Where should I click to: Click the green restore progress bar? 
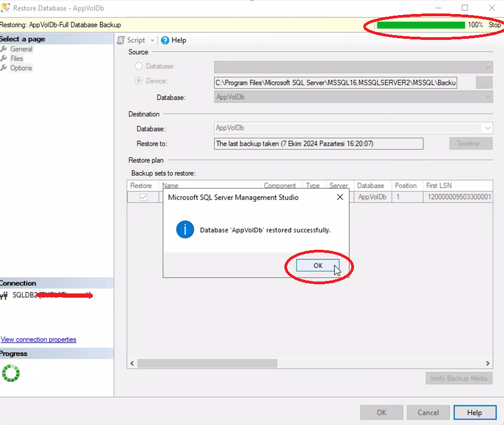point(420,25)
